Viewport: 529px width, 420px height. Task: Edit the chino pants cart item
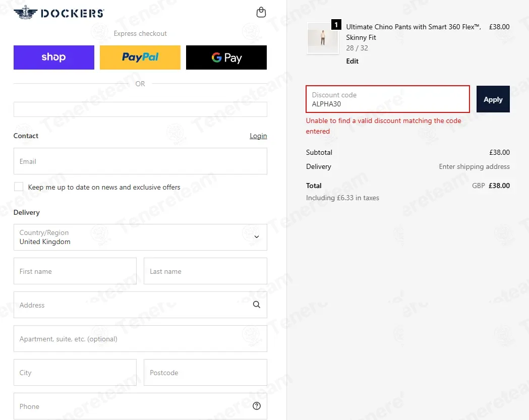(x=352, y=61)
